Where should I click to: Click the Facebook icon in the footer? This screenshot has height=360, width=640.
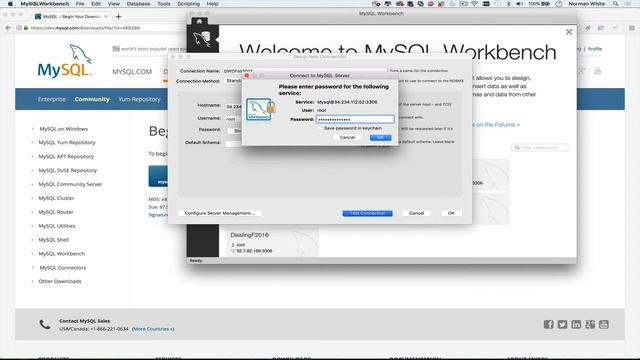click(x=548, y=324)
